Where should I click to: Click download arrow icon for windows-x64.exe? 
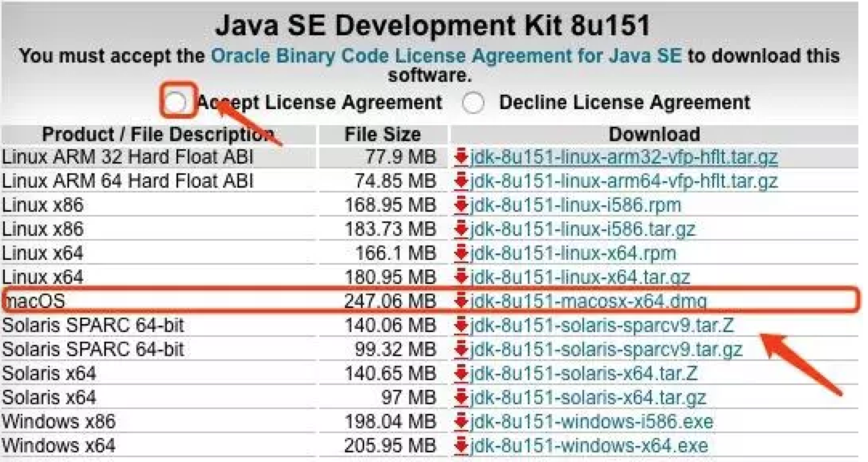[461, 446]
